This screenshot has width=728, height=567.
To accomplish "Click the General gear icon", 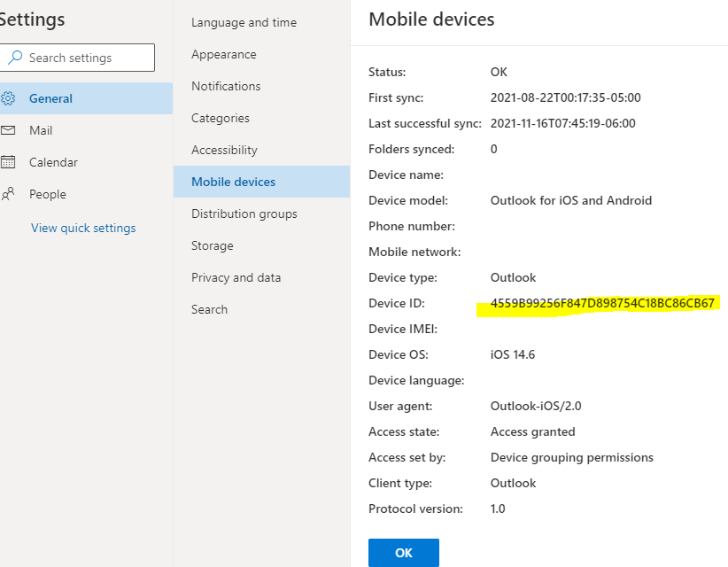I will click(8, 98).
